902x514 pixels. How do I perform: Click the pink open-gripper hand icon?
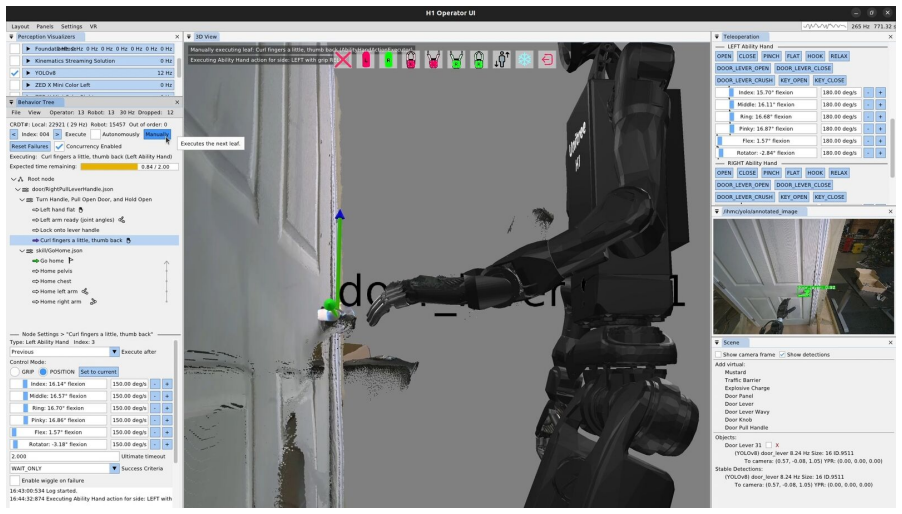tap(433, 60)
